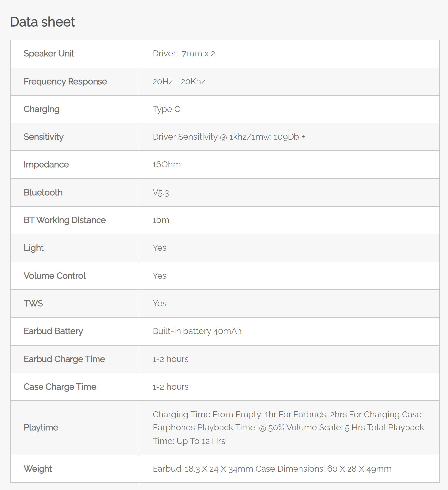Click the Sensitivity row label
The width and height of the screenshot is (448, 490).
[43, 137]
